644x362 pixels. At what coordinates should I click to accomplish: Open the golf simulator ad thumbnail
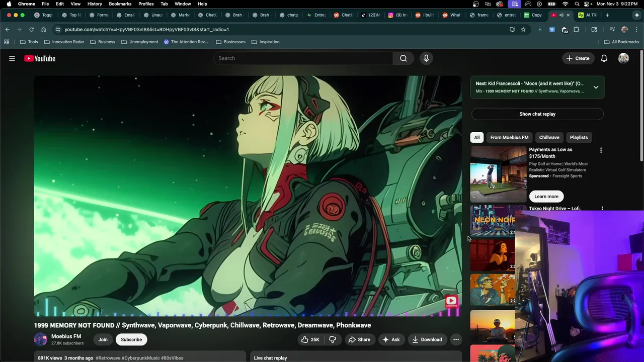click(499, 174)
